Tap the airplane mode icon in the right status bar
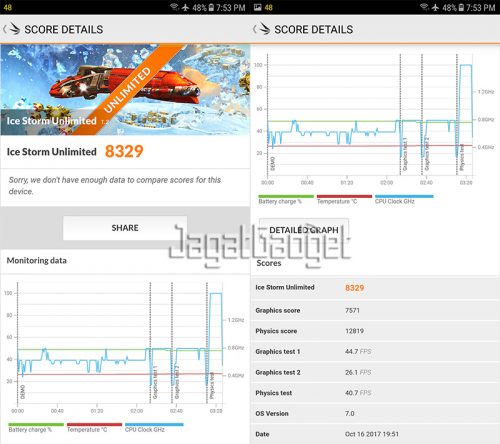Image resolution: width=500 pixels, height=444 pixels. click(x=435, y=7)
